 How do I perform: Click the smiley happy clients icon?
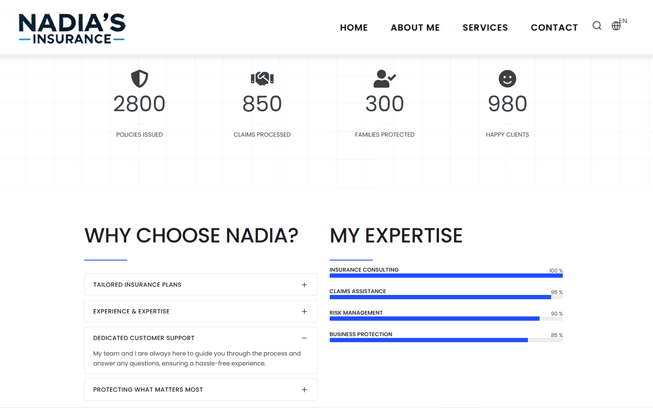pyautogui.click(x=507, y=78)
